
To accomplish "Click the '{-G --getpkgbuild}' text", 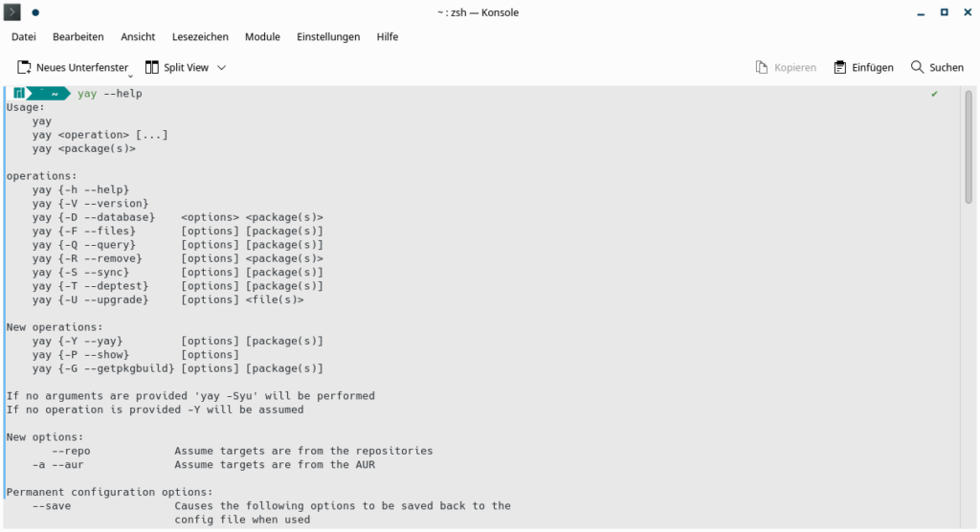I will coord(116,368).
